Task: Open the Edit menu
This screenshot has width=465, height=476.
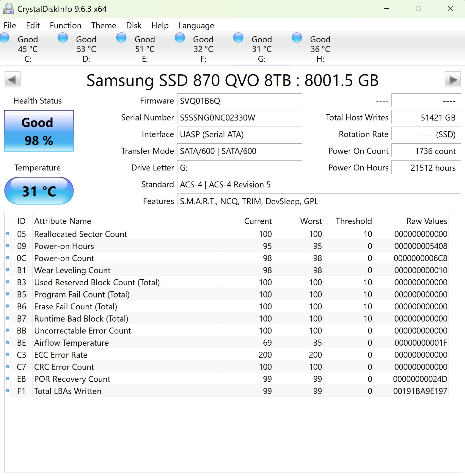Action: pos(33,26)
